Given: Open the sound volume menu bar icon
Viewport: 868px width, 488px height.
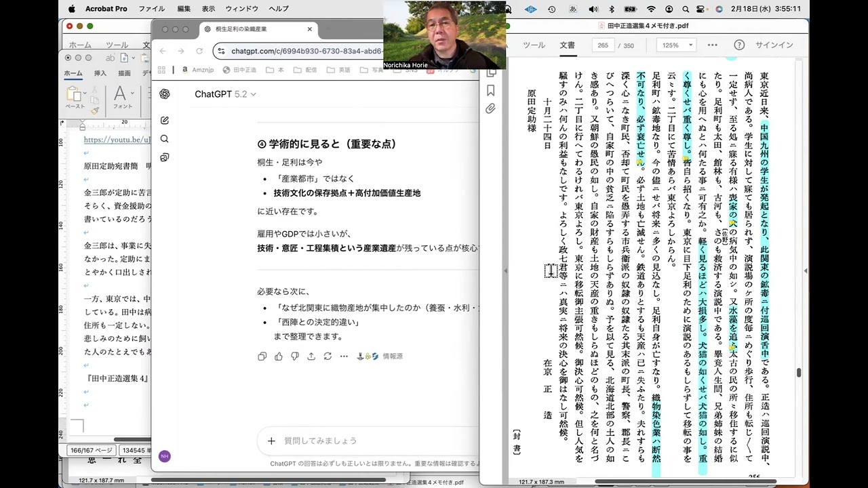Looking at the screenshot, I should (x=593, y=9).
